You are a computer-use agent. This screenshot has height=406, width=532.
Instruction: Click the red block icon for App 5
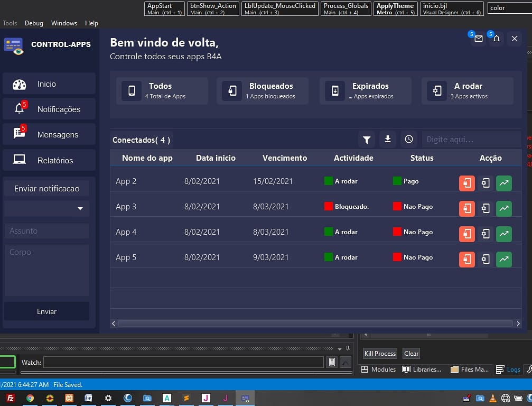click(x=467, y=260)
